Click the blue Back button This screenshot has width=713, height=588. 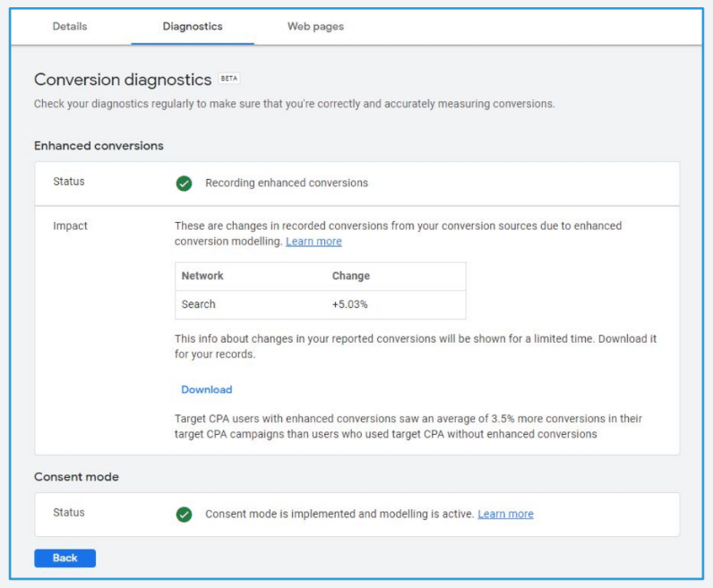[x=65, y=558]
